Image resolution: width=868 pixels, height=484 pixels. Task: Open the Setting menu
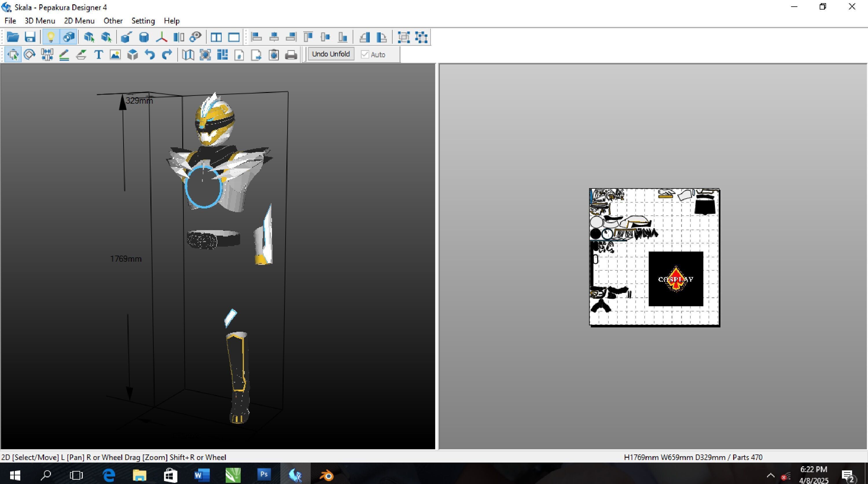point(143,21)
